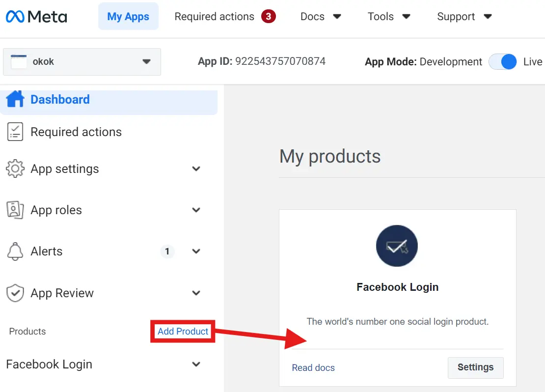The image size is (545, 392).
Task: Click the Meta logo
Action: (x=36, y=16)
